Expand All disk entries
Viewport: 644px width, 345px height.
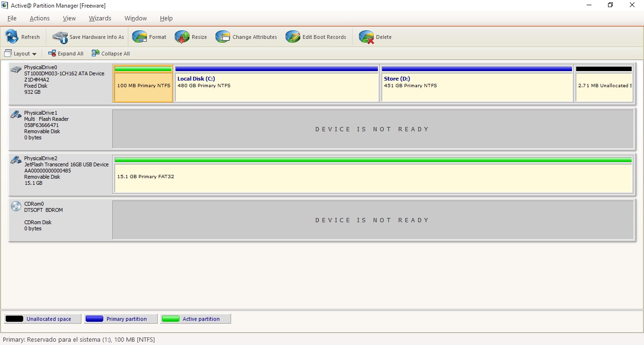coord(66,53)
